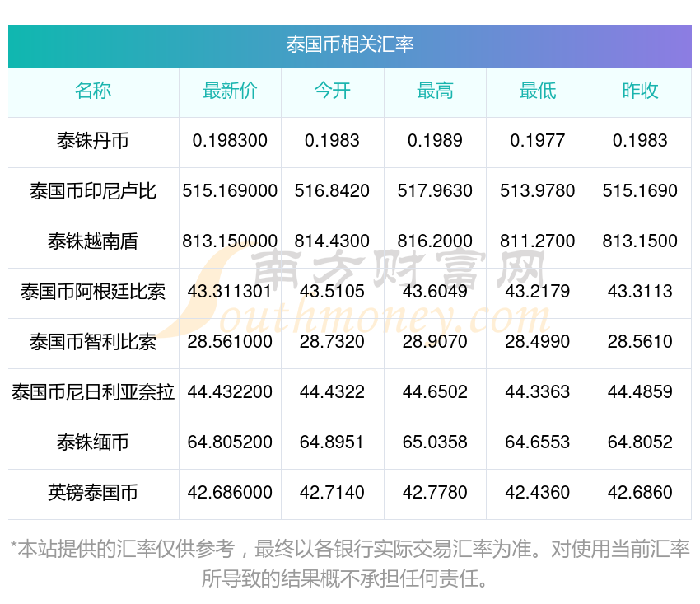Viewport: 700px width, 604px height.
Task: Click the latest price 0.198300
Action: click(230, 141)
